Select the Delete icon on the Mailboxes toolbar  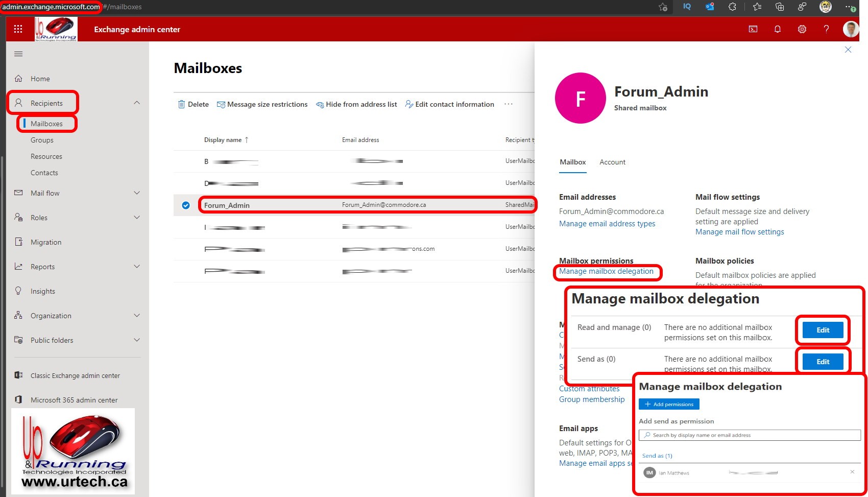pyautogui.click(x=193, y=104)
